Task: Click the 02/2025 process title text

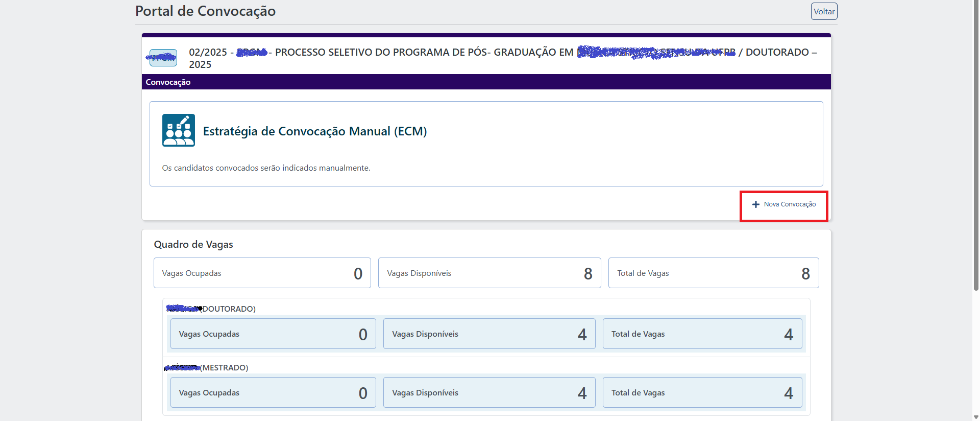Action: (503, 58)
